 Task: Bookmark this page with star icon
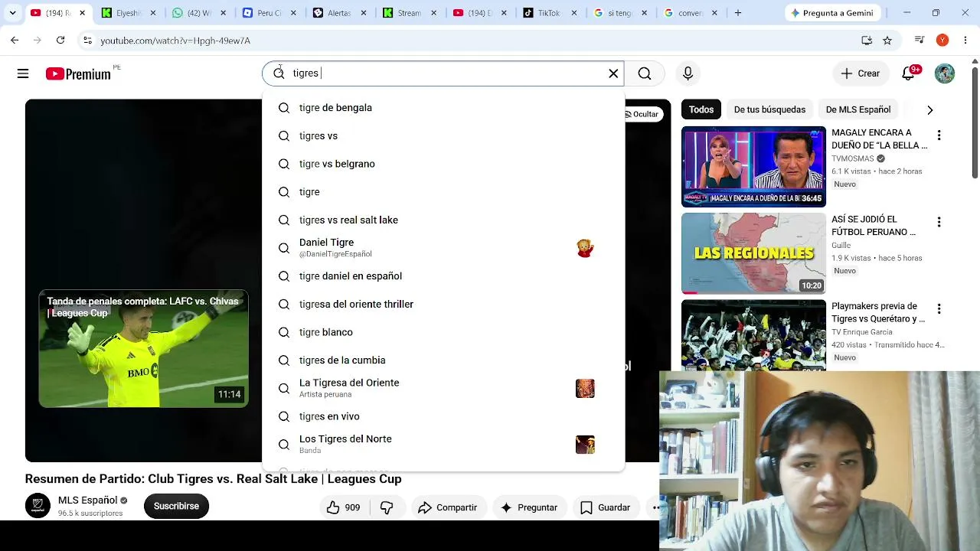[x=887, y=41]
